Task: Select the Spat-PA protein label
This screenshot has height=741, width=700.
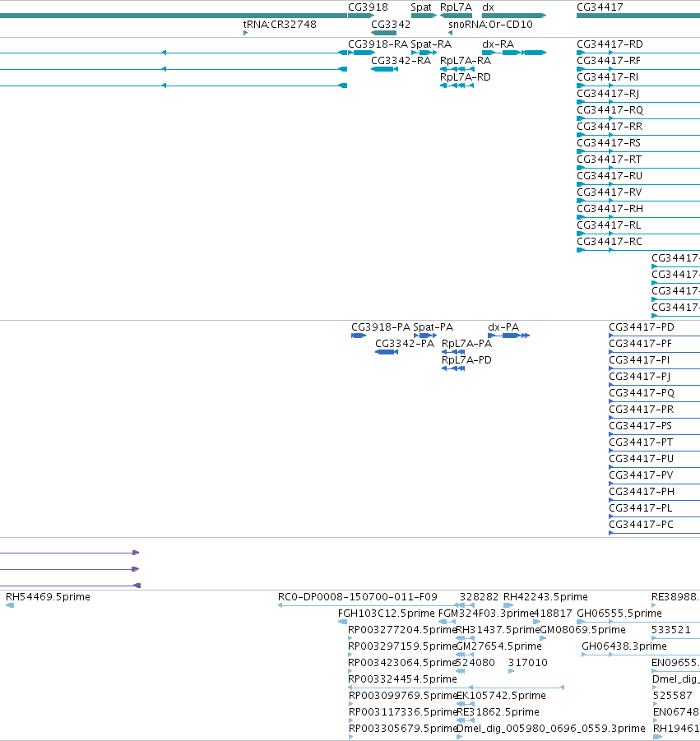Action: coord(433,327)
